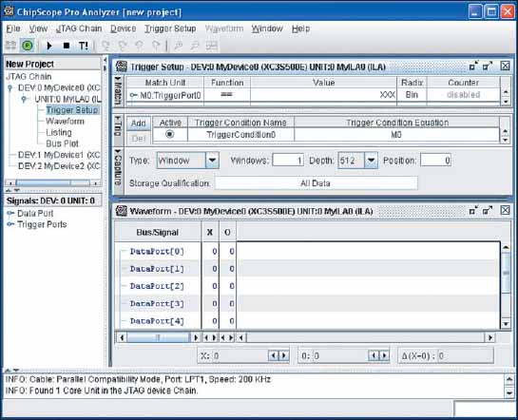The image size is (518, 420).
Task: Maximize the Waveform inner window
Action: [488, 210]
